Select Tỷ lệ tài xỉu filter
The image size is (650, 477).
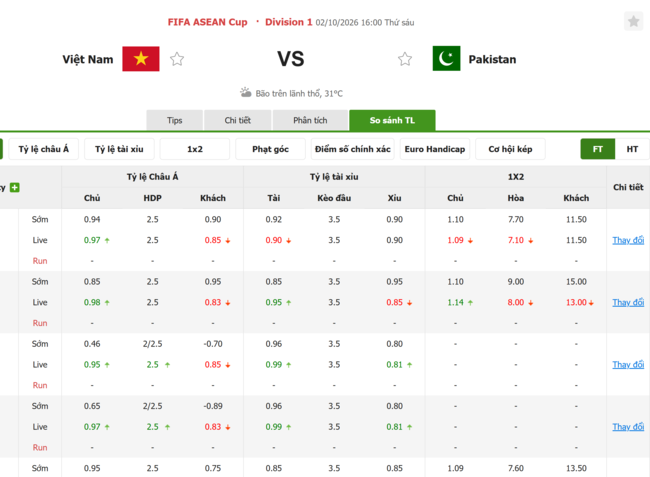pyautogui.click(x=119, y=149)
